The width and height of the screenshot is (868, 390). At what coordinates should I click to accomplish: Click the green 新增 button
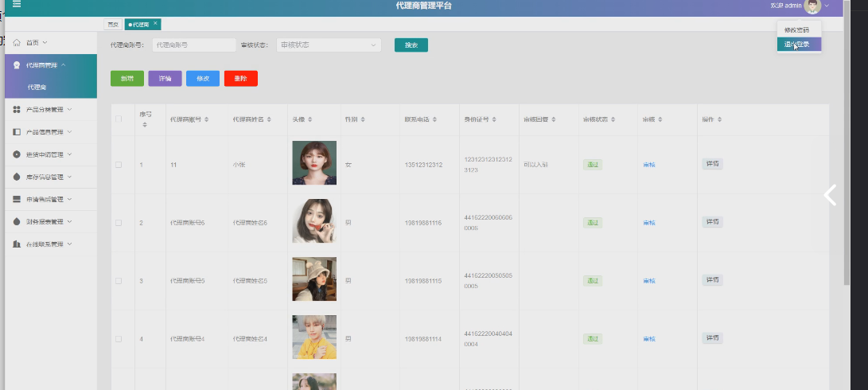pos(127,79)
